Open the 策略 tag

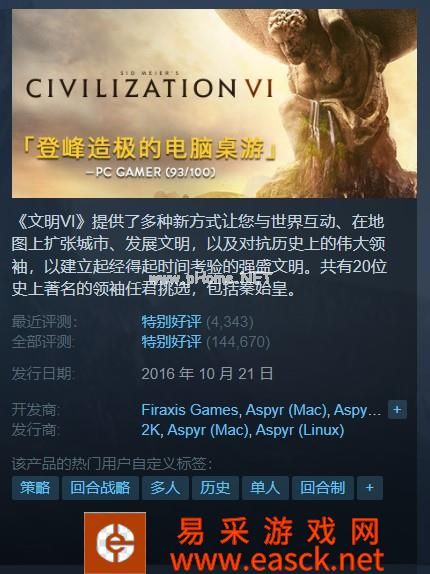(35, 488)
